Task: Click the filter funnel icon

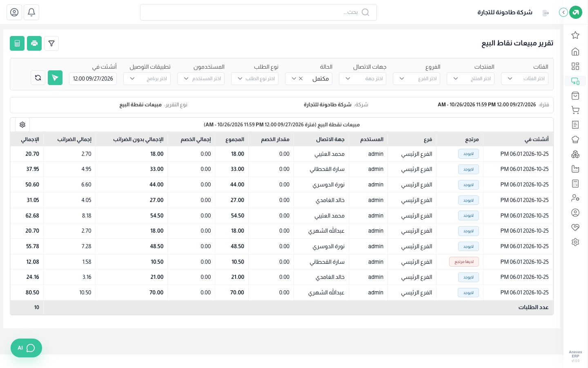Action: point(51,43)
